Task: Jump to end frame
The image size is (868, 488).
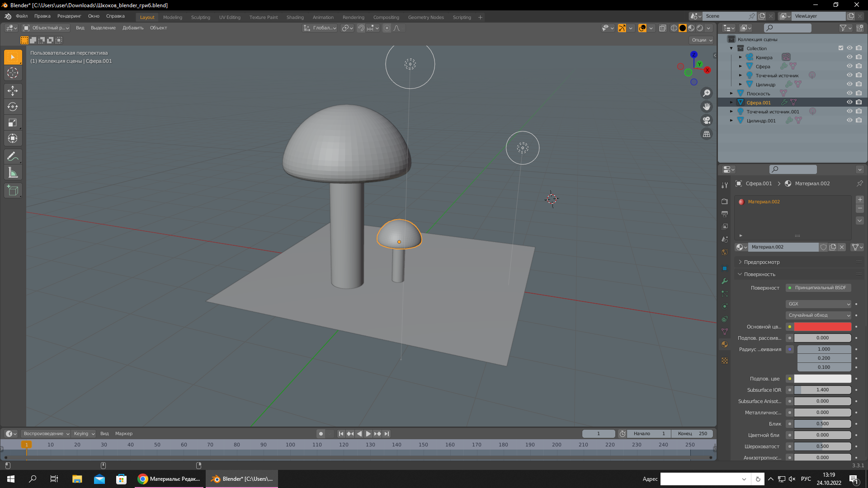Action: pyautogui.click(x=387, y=434)
